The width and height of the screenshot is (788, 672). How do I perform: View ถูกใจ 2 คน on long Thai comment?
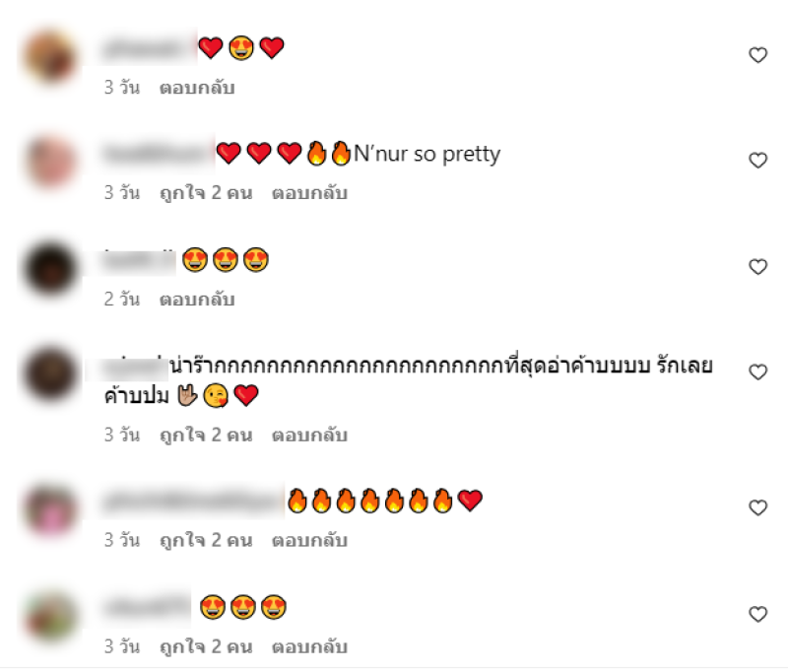coord(206,435)
